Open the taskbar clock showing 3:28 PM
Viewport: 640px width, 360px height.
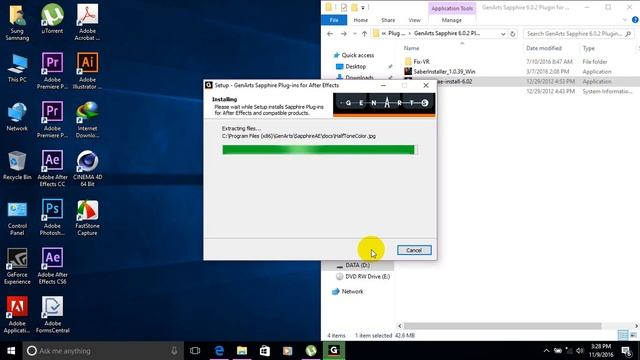601,351
